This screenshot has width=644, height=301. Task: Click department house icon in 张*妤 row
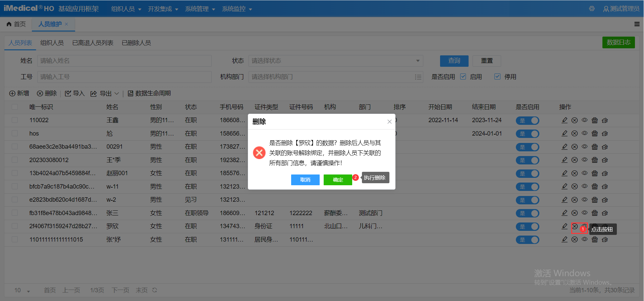(605, 240)
